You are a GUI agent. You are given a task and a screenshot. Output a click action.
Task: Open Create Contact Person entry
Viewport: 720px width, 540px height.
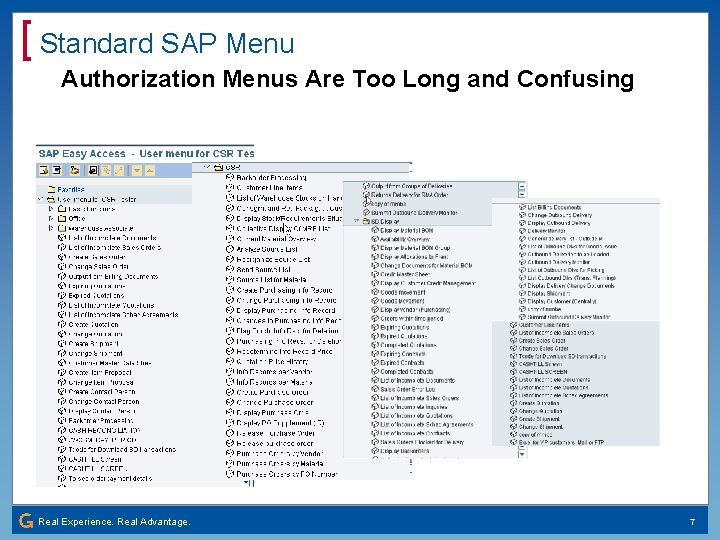click(x=101, y=392)
